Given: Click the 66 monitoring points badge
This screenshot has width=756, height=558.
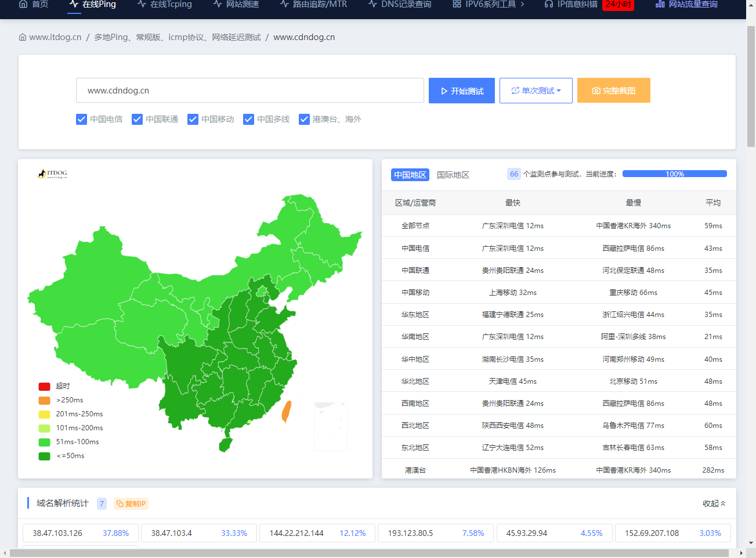Looking at the screenshot, I should pyautogui.click(x=514, y=174).
